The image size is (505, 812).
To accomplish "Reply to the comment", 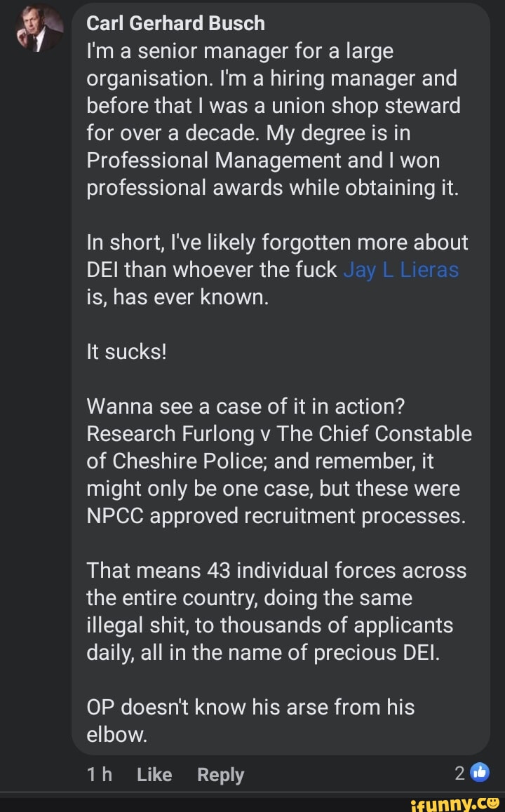I will click(220, 774).
